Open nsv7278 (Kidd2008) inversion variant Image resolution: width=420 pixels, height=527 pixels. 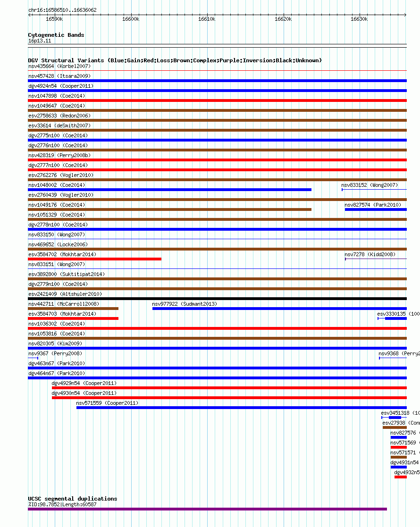(370, 254)
